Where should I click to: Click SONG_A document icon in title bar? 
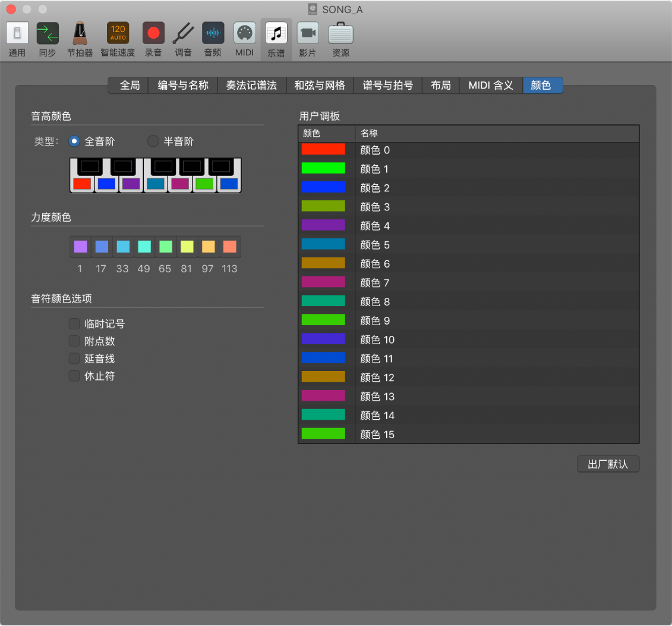click(x=313, y=9)
